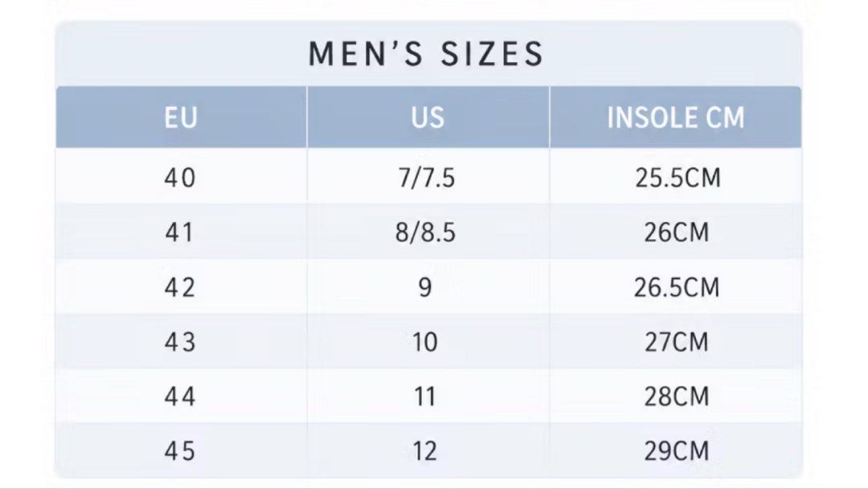Select US size 7/7.5 cell
This screenshot has width=868, height=489.
tap(428, 178)
